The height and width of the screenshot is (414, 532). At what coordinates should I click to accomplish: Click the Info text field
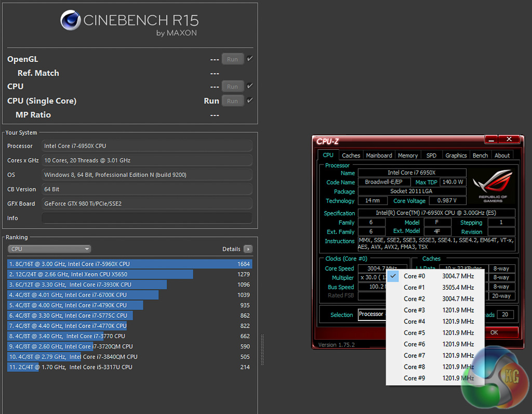[x=147, y=218]
